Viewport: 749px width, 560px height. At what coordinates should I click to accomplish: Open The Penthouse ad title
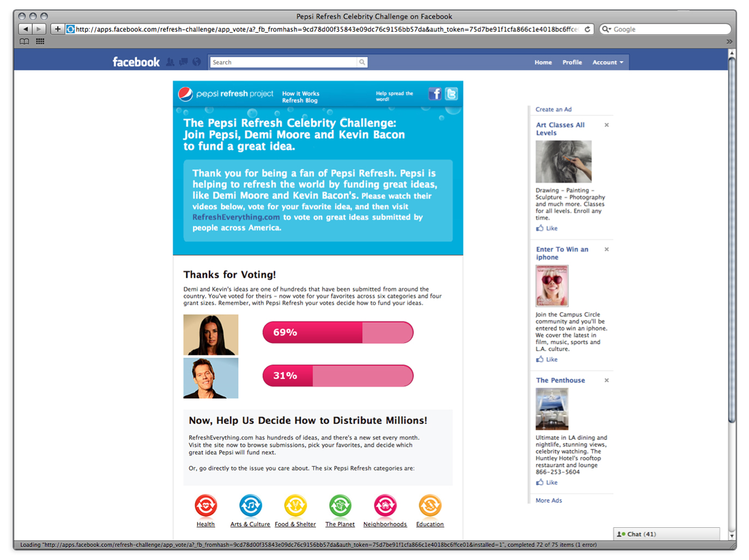pos(560,380)
